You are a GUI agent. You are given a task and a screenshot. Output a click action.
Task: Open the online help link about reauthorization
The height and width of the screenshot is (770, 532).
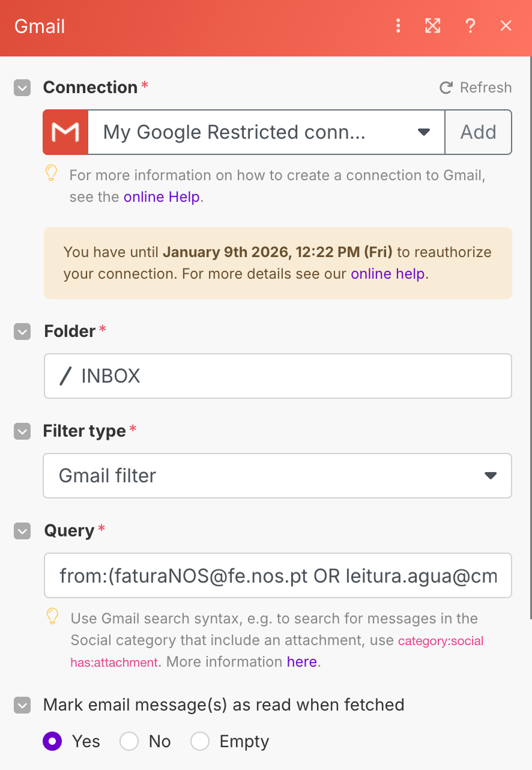(387, 274)
